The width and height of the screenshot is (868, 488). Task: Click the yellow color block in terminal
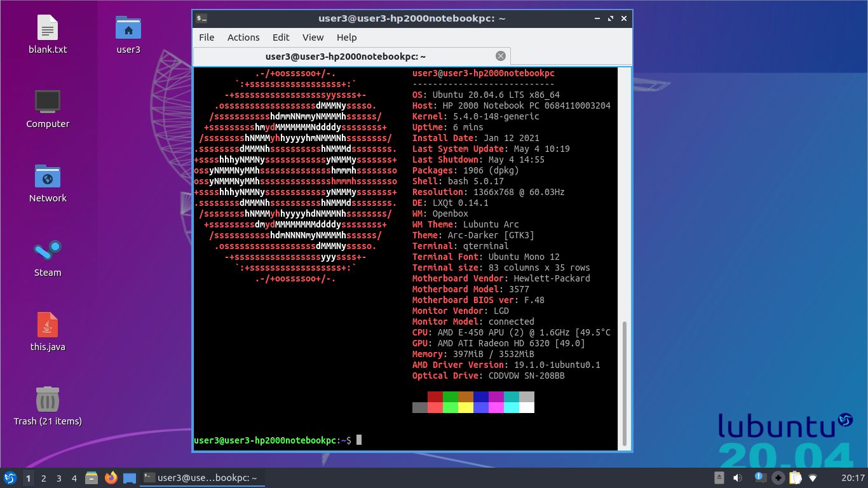[x=465, y=407]
